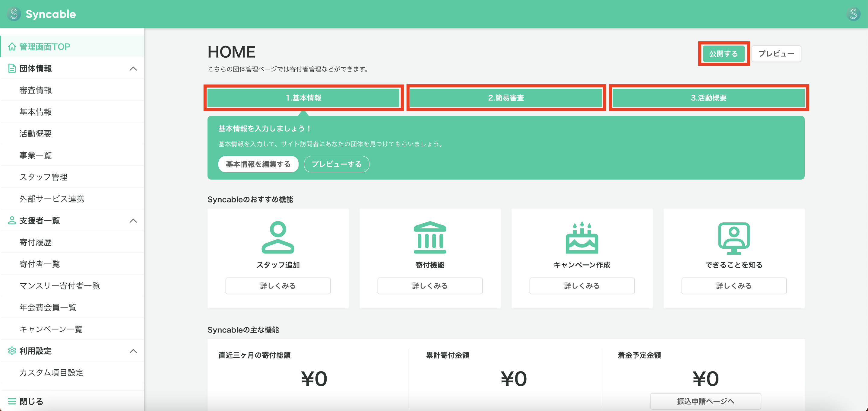
Task: Open sidebar 活動概要 menu item
Action: tap(72, 133)
